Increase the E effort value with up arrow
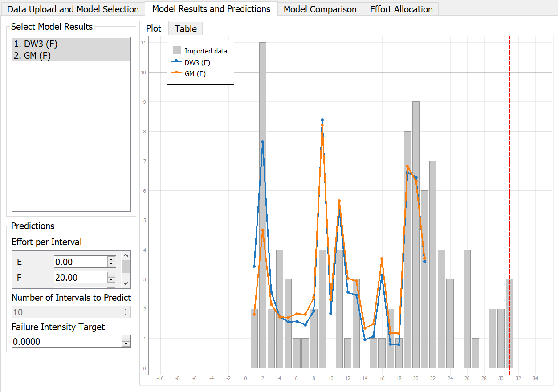The width and height of the screenshot is (558, 392). [111, 259]
